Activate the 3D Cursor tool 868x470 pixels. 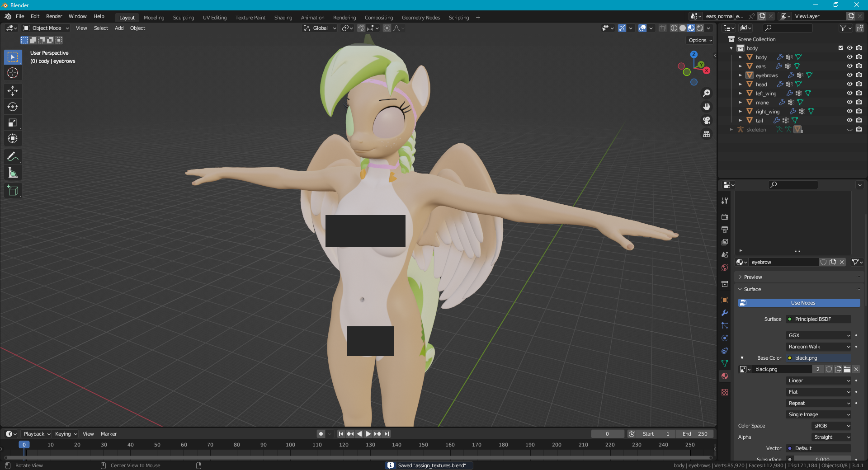[x=13, y=73]
